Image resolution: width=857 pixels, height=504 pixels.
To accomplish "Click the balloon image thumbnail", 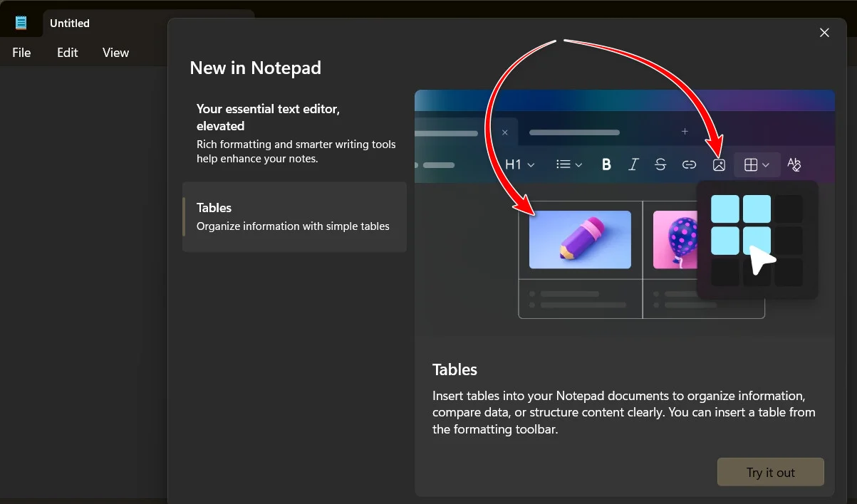I will pos(675,240).
